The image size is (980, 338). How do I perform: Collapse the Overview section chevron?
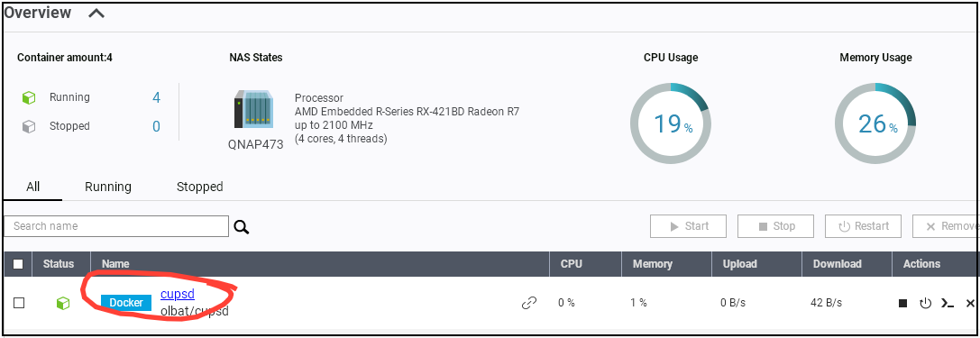click(96, 13)
